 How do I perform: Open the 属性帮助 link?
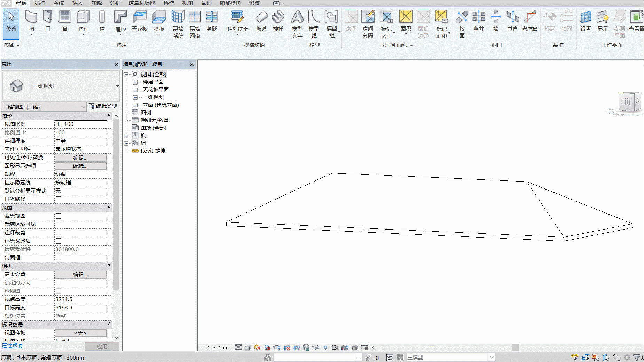[x=12, y=345]
